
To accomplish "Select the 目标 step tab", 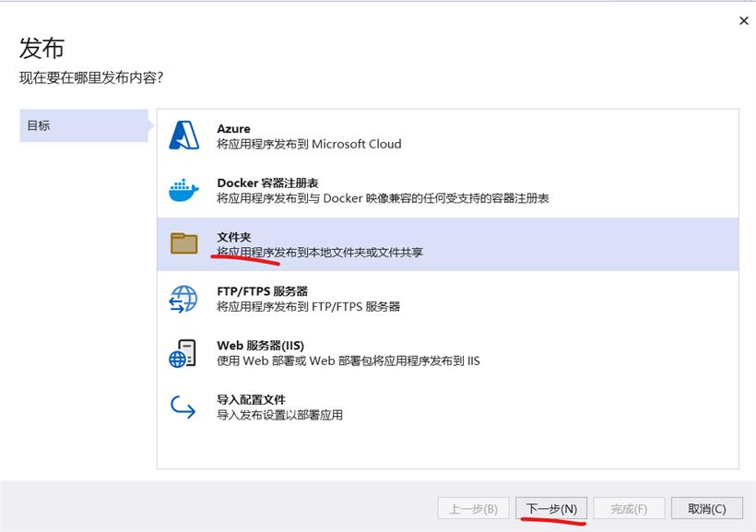I will point(84,125).
